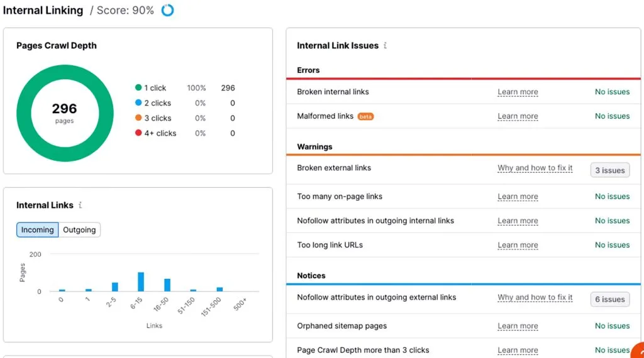The width and height of the screenshot is (644, 358).
Task: Click the 151-500 links bar in chart
Action: click(219, 290)
